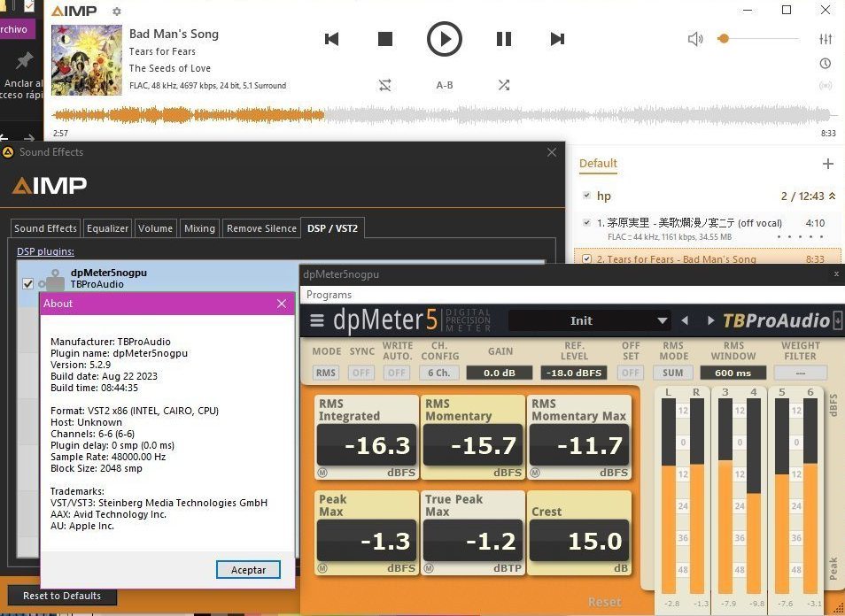This screenshot has height=616, width=845.
Task: Go to next preset arrow
Action: pos(710,321)
